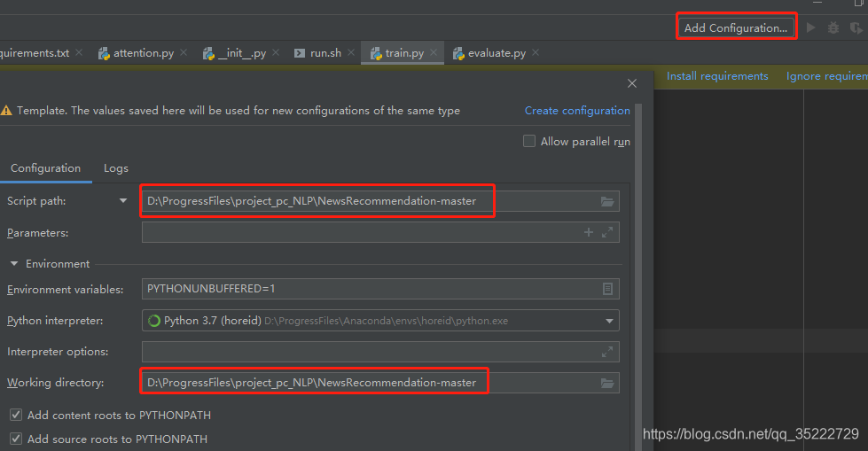
Task: Open the Environment variables editor icon
Action: 607,289
